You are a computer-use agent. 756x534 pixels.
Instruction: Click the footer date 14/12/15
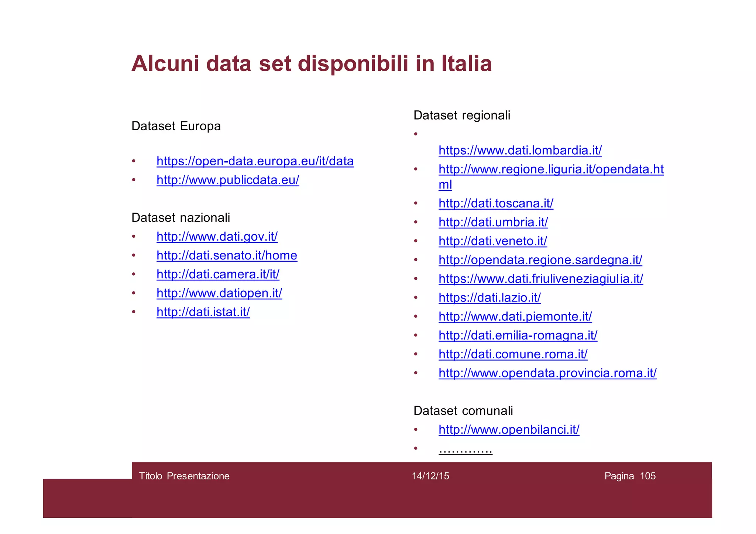pyautogui.click(x=430, y=476)
